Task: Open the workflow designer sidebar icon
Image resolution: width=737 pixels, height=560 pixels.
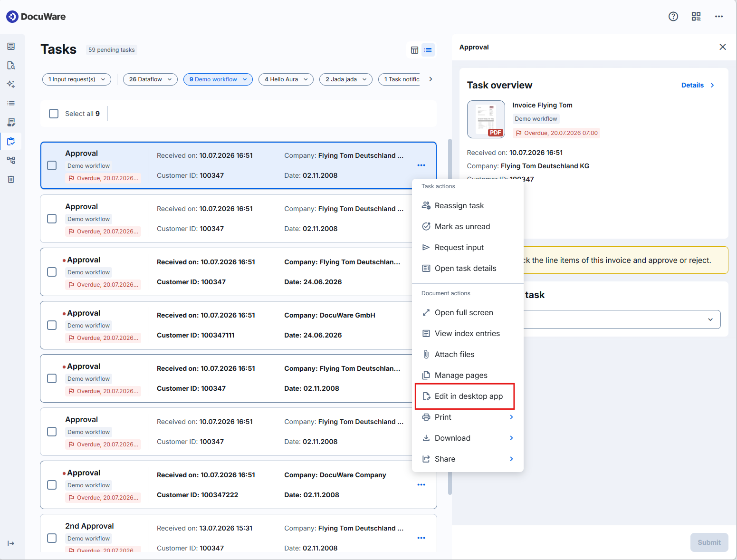Action: (11, 160)
